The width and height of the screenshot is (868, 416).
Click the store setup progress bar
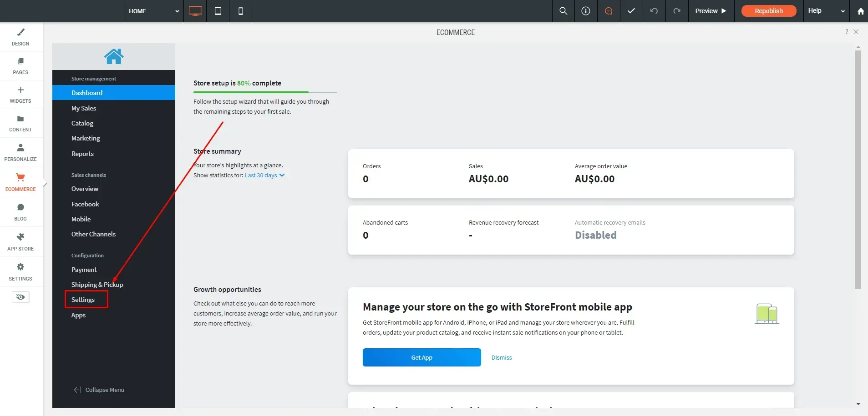click(265, 92)
